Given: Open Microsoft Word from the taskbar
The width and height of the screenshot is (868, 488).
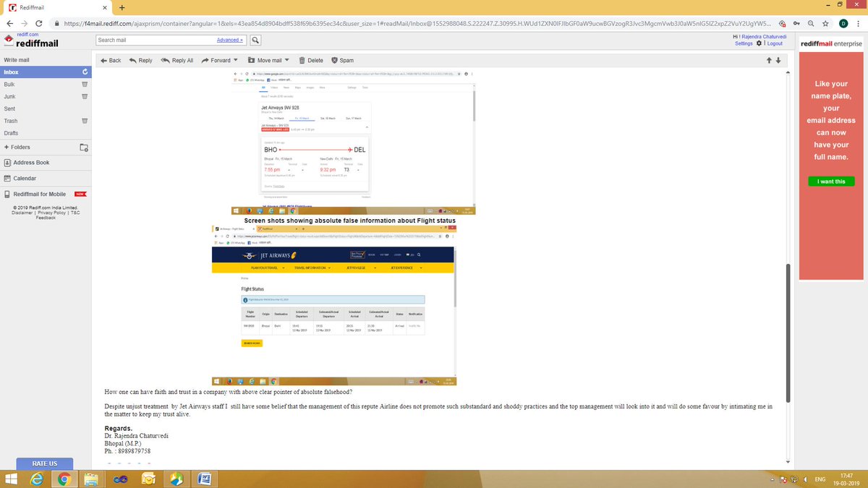Looking at the screenshot, I should click(204, 479).
